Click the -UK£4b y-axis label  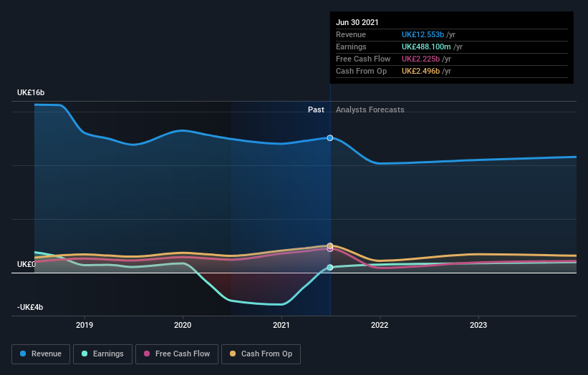[30, 308]
